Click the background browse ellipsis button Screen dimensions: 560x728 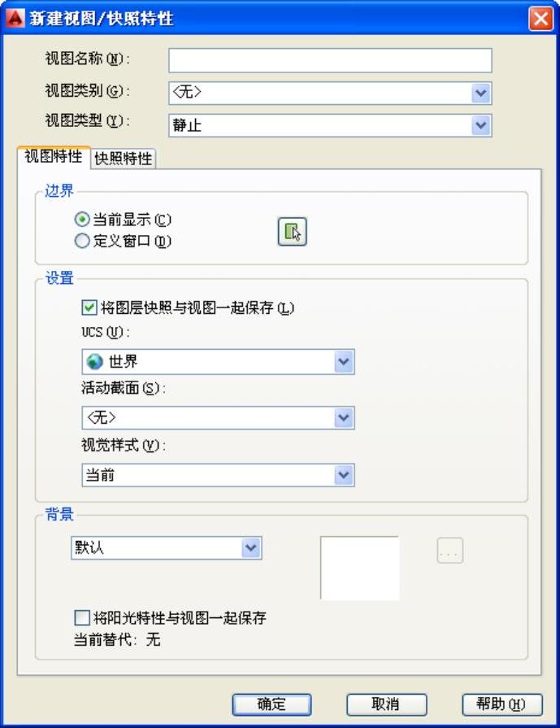[449, 551]
